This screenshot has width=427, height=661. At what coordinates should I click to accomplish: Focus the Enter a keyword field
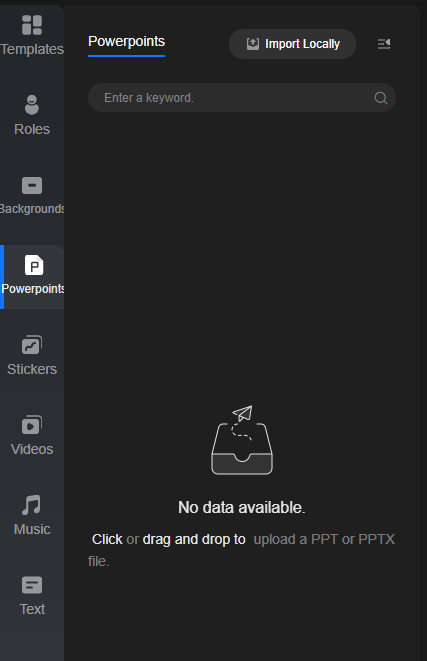[242, 98]
